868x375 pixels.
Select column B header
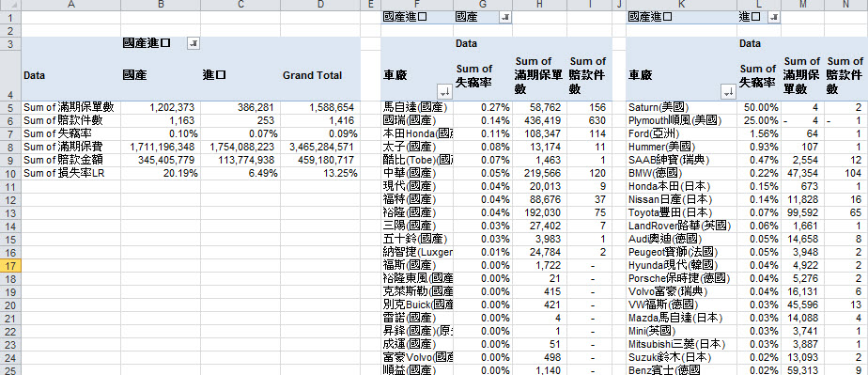coord(161,5)
